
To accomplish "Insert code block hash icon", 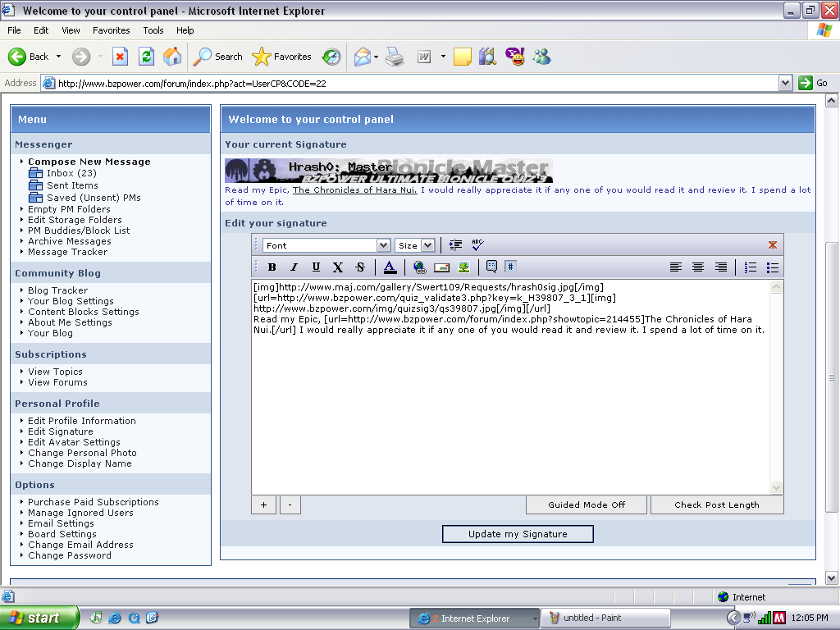I will pyautogui.click(x=510, y=267).
